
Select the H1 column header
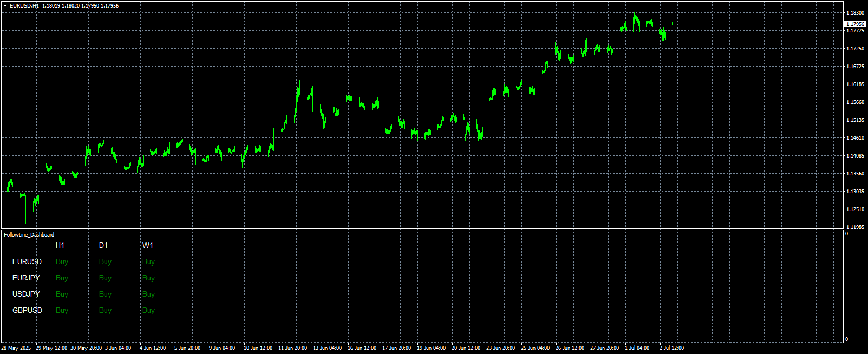click(x=60, y=245)
